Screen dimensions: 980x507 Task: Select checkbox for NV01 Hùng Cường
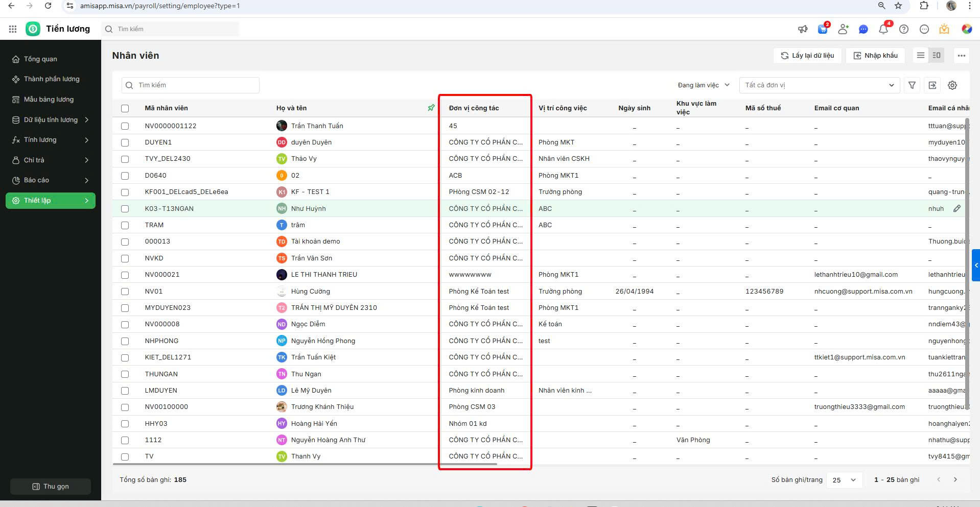point(125,292)
